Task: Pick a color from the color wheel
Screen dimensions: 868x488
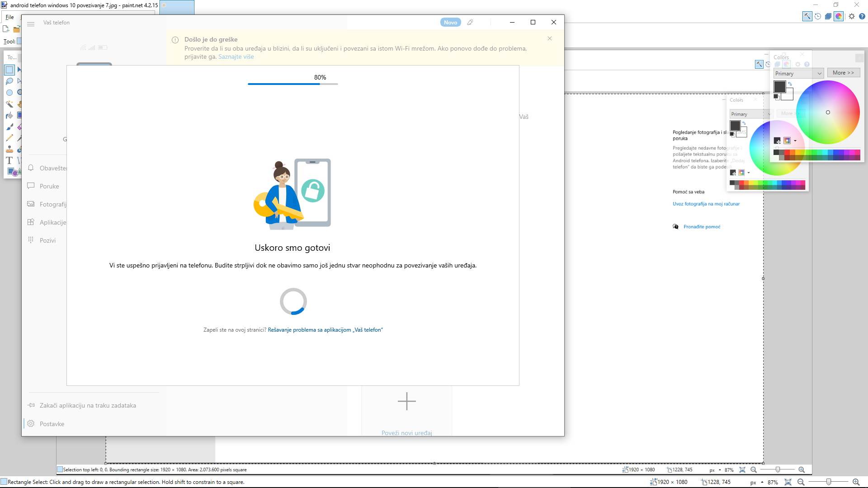Action: click(828, 112)
